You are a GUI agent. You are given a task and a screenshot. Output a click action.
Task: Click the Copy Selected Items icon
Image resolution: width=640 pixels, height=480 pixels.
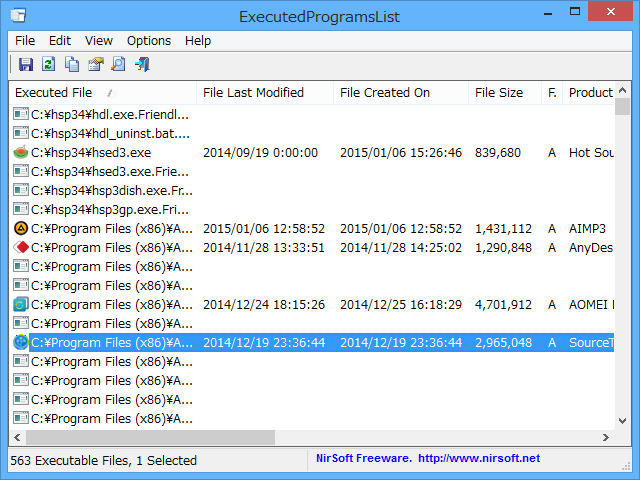[x=72, y=64]
